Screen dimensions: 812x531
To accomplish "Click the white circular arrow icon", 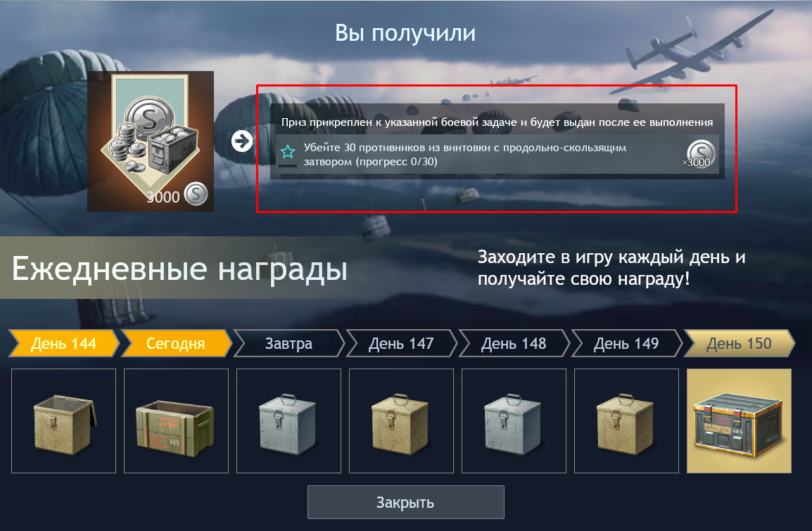I will coord(242,141).
